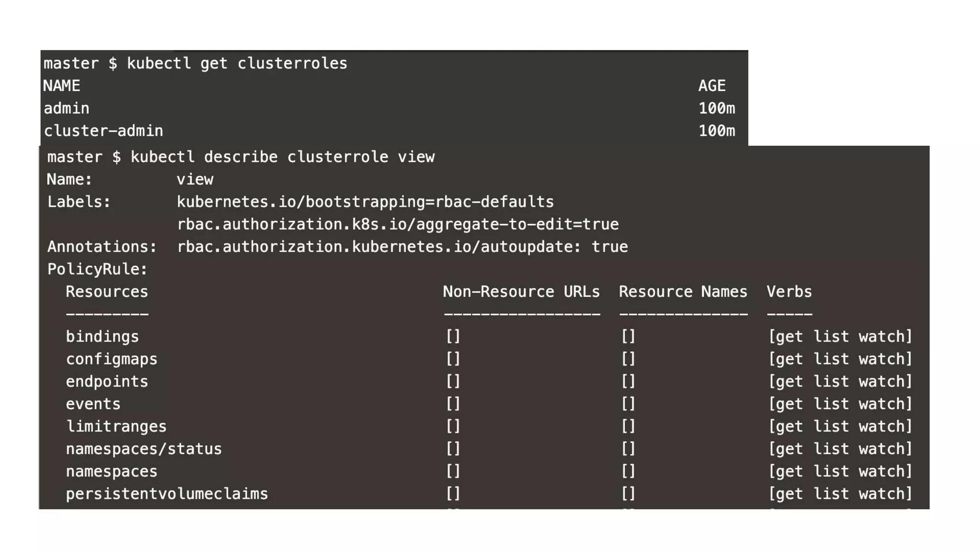Click the 'kubectl describe clusterrole view' command

282,157
